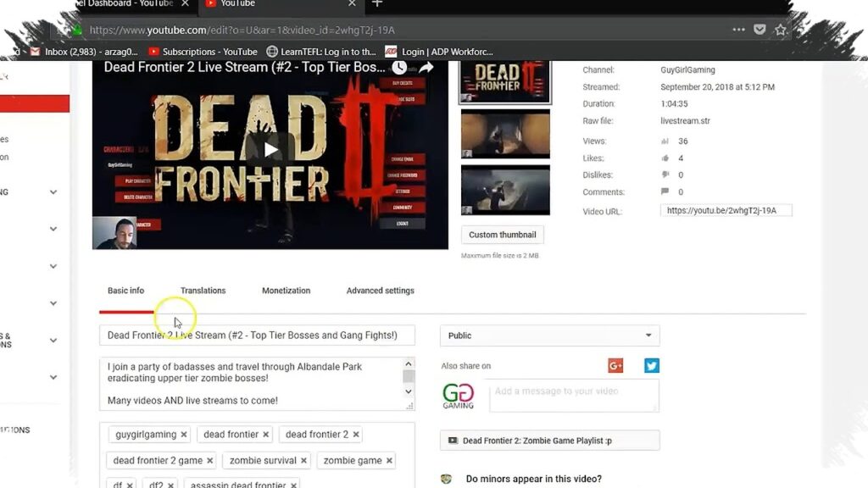Click the GG Gaming channel logo
This screenshot has width=868, height=488.
tap(459, 396)
